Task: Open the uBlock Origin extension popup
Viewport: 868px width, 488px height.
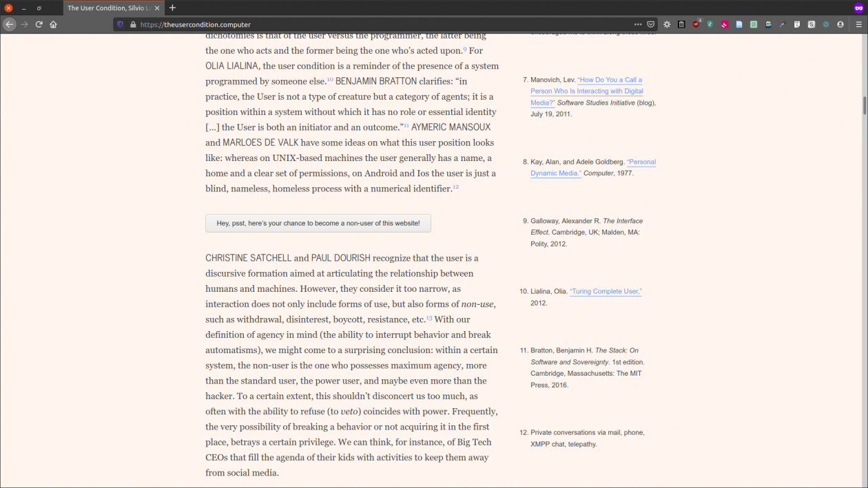Action: point(696,24)
